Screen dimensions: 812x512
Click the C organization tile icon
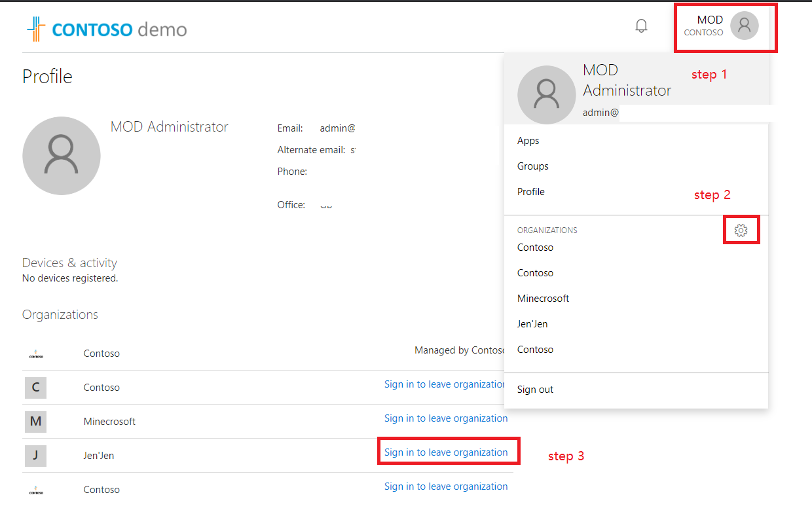(x=35, y=388)
